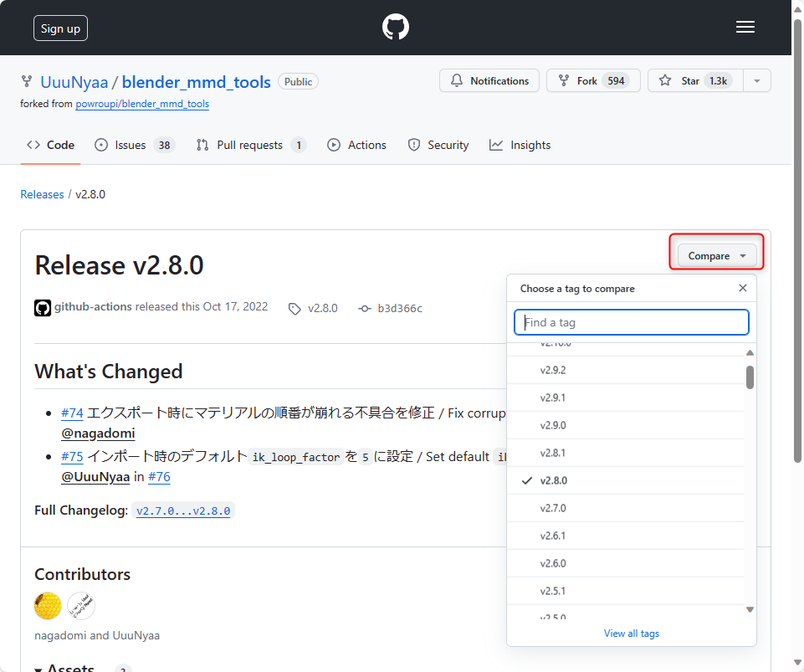Image resolution: width=804 pixels, height=672 pixels.
Task: Select the v2.8.0 checked tag
Action: tap(626, 480)
